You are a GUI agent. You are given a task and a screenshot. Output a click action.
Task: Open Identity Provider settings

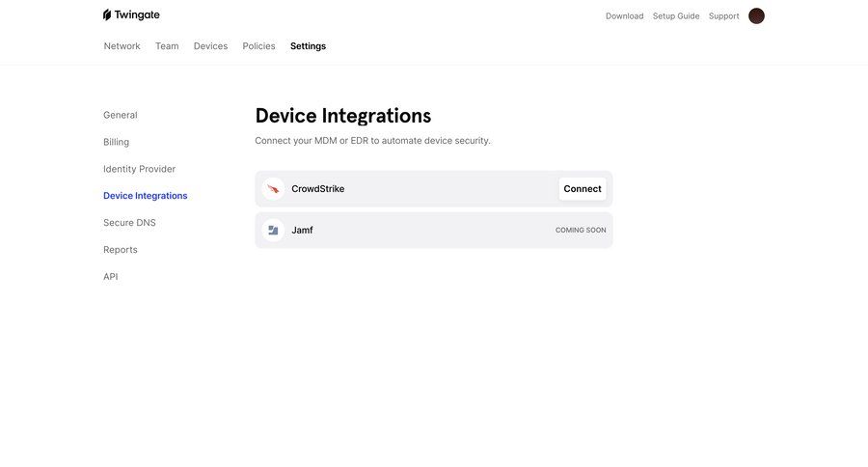[x=139, y=169]
